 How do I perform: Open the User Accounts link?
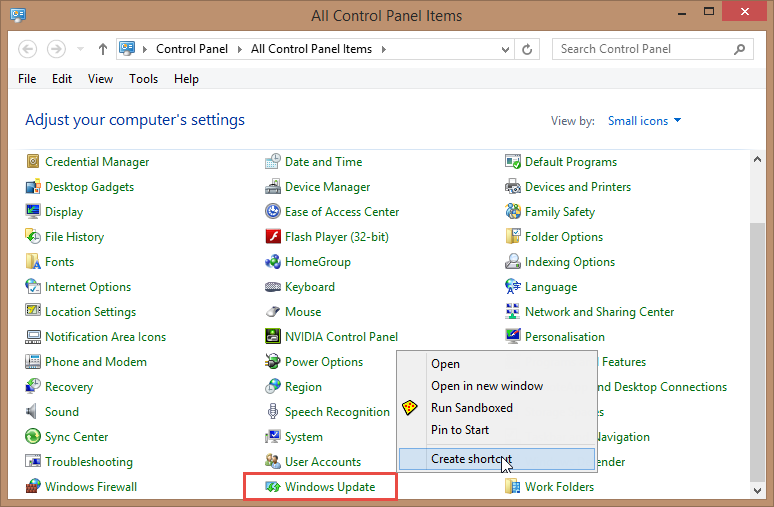(323, 462)
